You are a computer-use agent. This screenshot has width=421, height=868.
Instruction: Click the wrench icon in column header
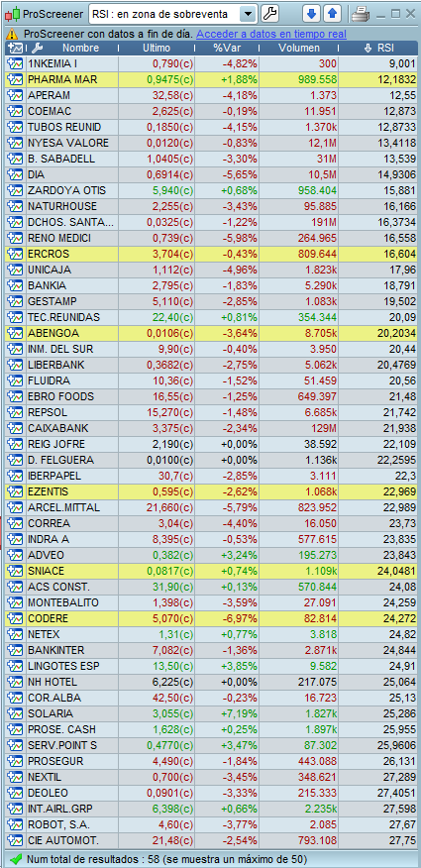point(38,49)
